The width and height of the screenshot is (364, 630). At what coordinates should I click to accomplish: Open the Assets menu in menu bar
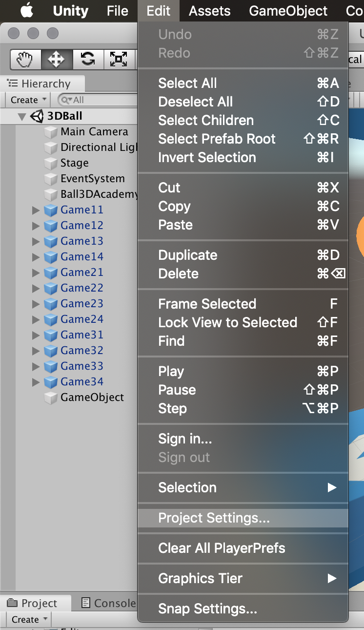209,11
